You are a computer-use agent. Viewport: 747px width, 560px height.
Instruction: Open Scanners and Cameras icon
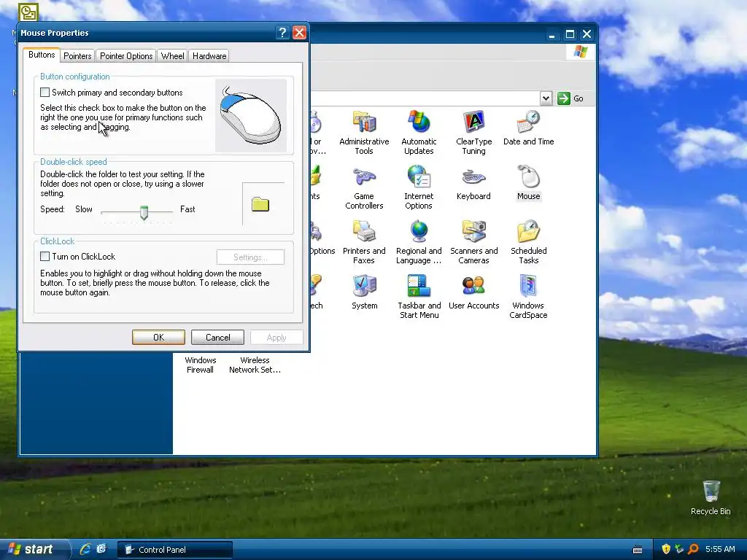click(x=473, y=242)
